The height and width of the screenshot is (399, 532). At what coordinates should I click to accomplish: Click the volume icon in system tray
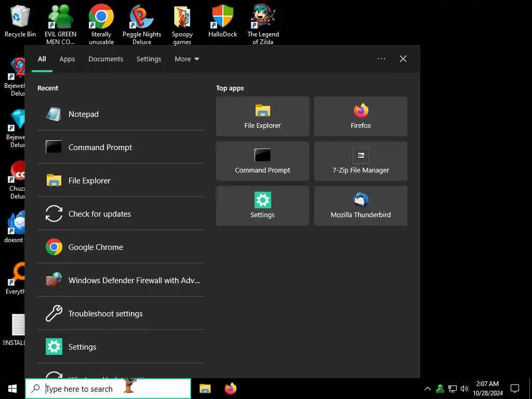click(x=464, y=389)
